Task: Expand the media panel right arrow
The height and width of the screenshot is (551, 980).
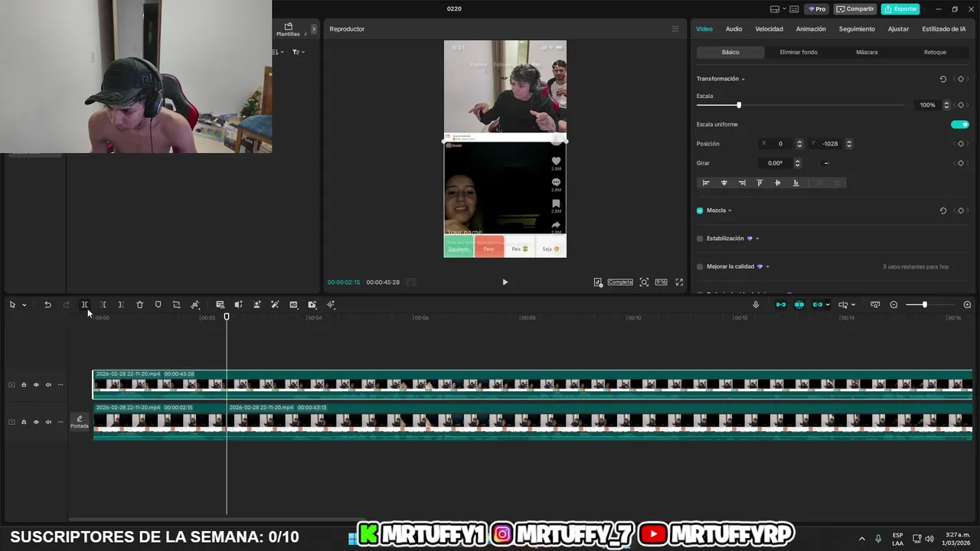Action: point(313,29)
